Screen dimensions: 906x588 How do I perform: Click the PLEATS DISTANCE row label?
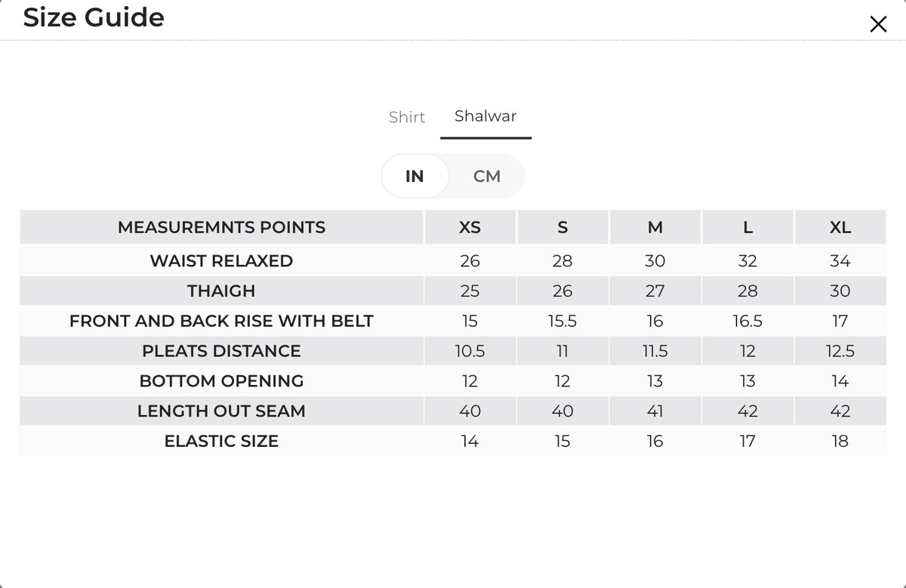point(221,351)
